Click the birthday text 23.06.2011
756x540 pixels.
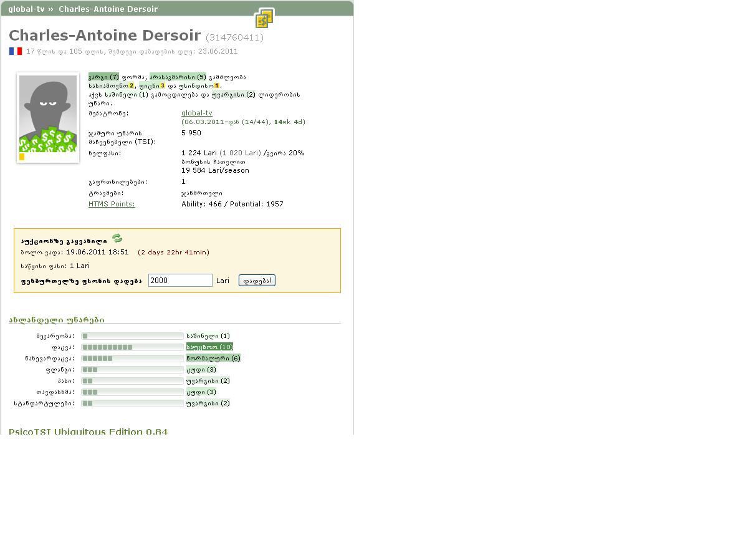click(x=218, y=51)
